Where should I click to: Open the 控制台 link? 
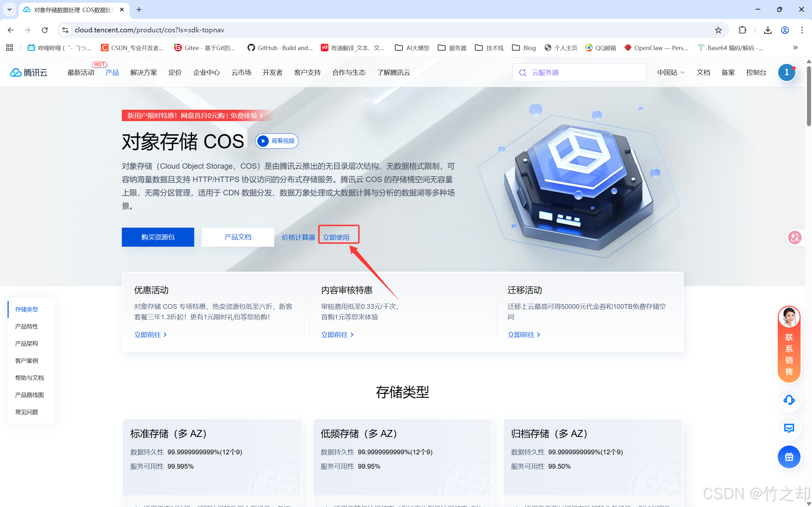tap(756, 72)
